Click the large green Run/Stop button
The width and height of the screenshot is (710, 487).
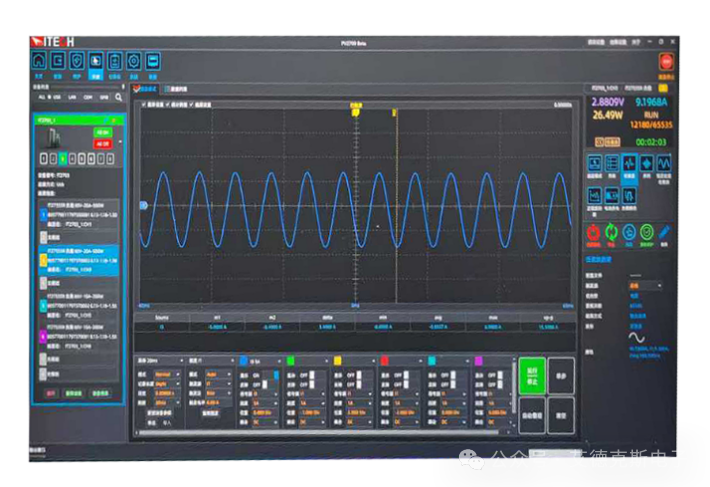[532, 376]
